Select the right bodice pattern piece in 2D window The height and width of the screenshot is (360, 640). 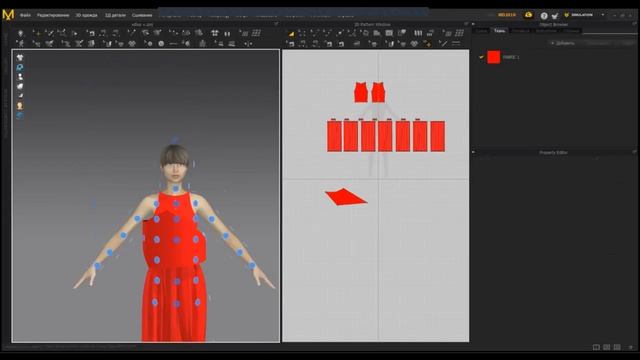pos(378,93)
